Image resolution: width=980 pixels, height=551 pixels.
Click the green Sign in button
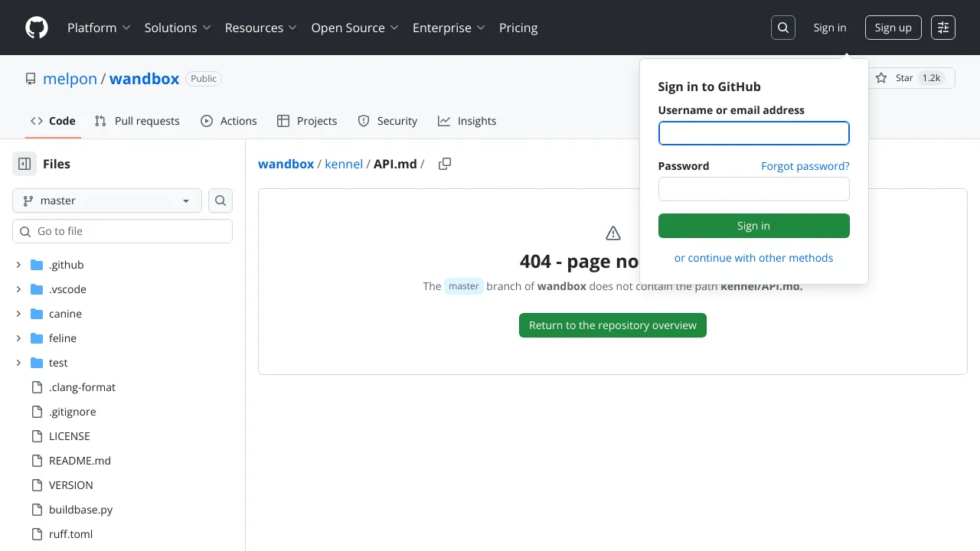754,226
